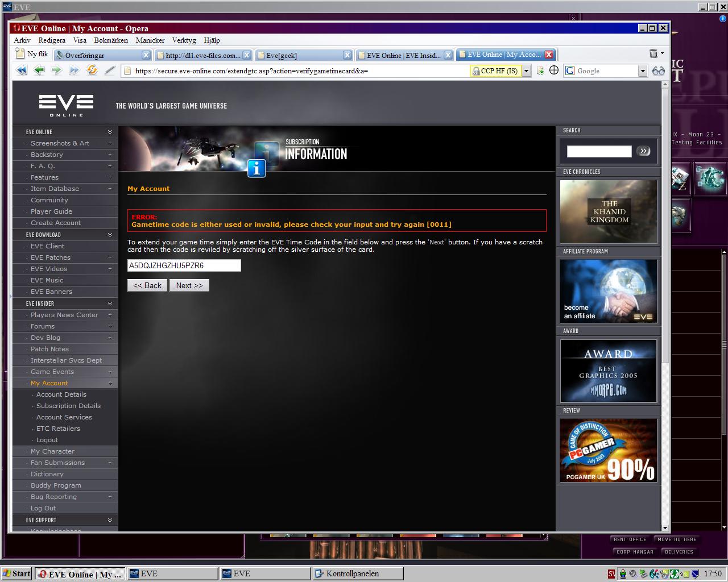Click the page icon beside the security badge

click(x=540, y=70)
